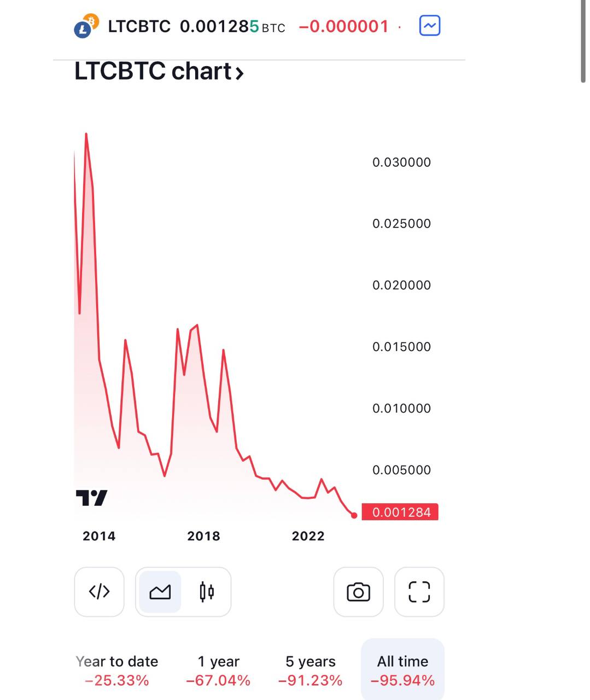
Task: Click the last data point marker
Action: 354,515
